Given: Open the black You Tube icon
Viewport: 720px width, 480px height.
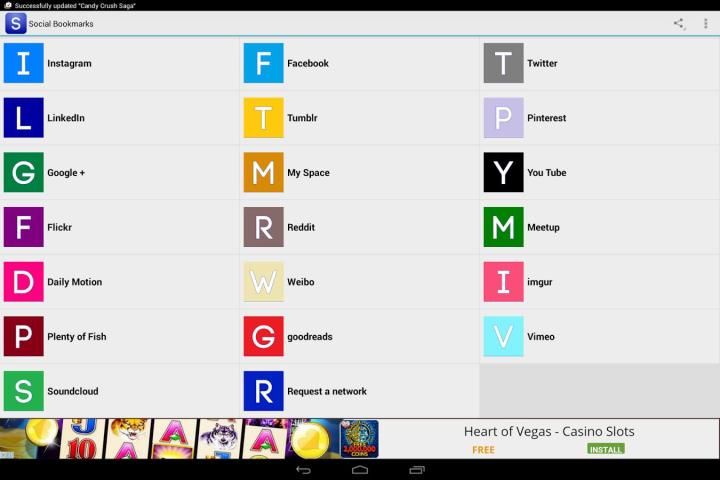Looking at the screenshot, I should [x=503, y=172].
